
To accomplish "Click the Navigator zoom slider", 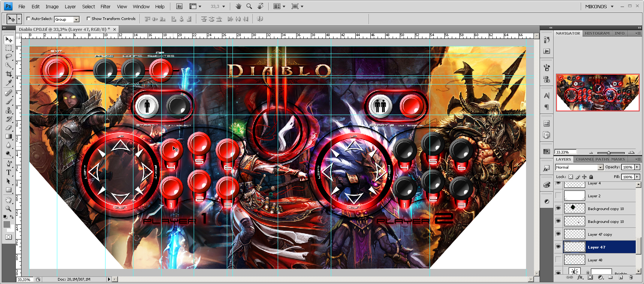I will [609, 153].
